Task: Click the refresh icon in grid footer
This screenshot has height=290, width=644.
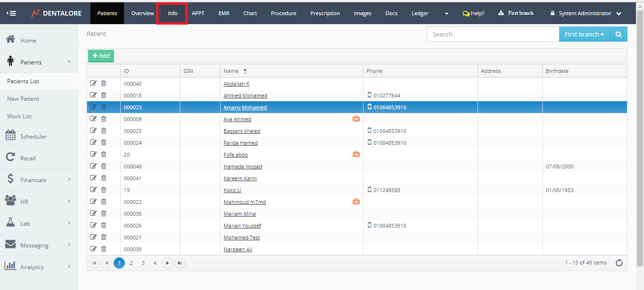Action: (619, 263)
